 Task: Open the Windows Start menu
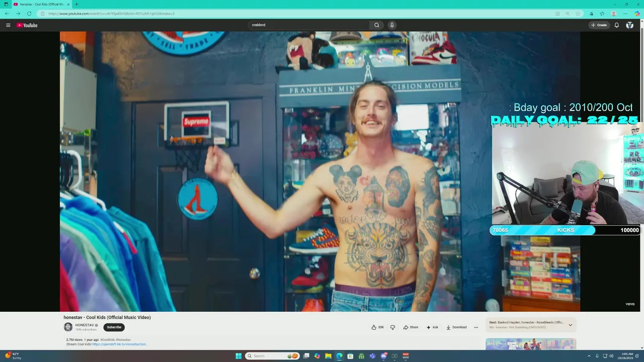click(238, 356)
